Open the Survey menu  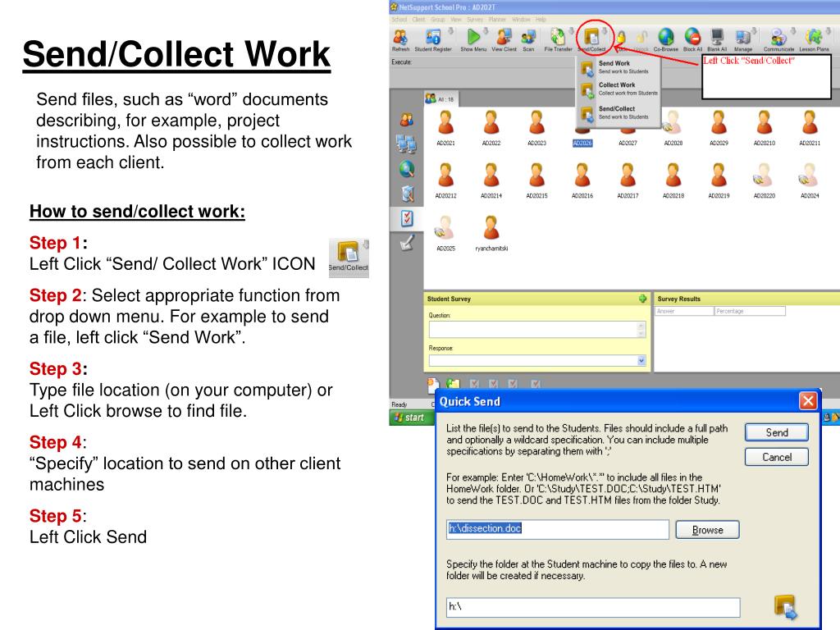click(475, 20)
